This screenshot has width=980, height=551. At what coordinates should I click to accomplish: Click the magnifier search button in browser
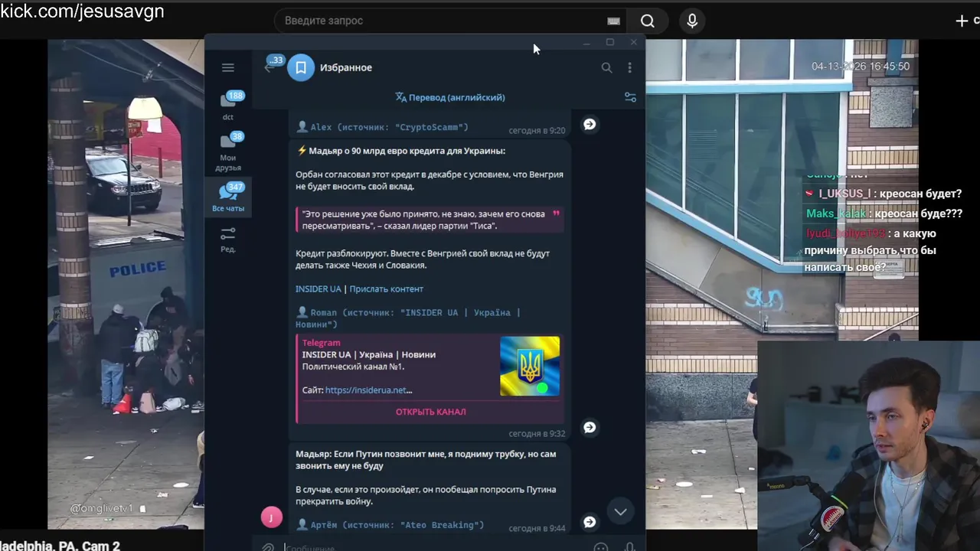coord(648,21)
